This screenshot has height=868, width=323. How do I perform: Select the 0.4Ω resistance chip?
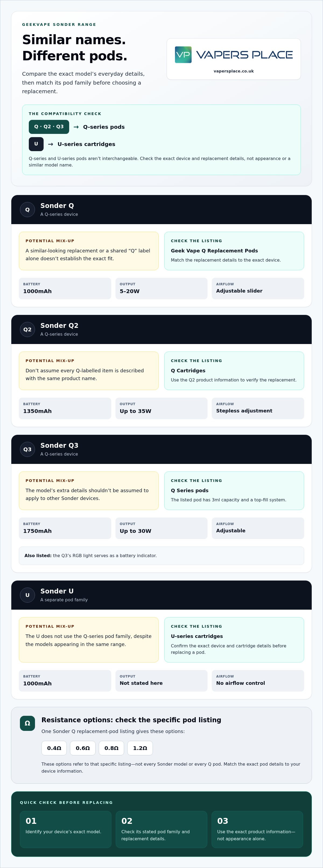tap(54, 748)
